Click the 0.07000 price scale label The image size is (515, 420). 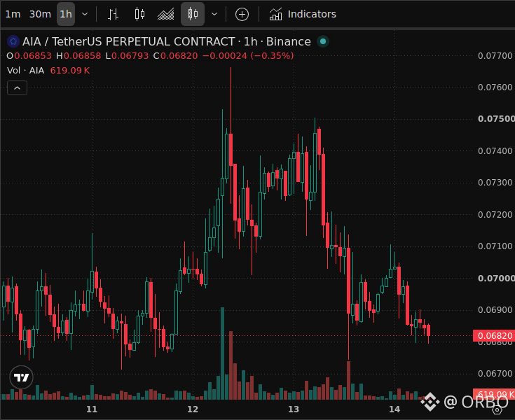coord(496,278)
